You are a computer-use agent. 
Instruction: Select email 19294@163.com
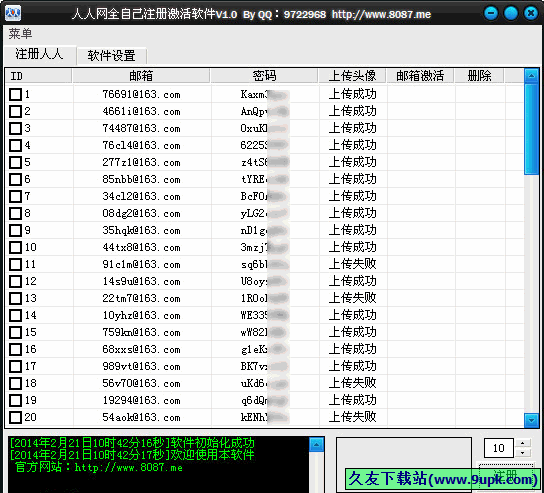142,400
